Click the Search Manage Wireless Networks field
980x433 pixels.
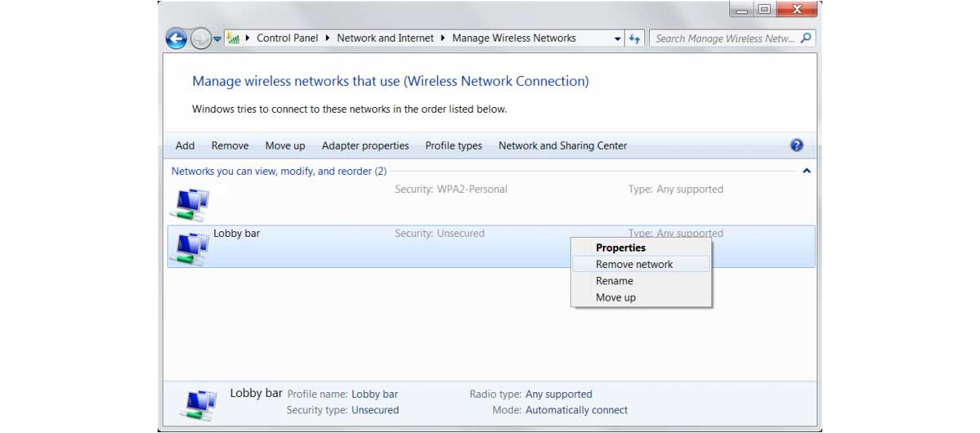pyautogui.click(x=725, y=38)
